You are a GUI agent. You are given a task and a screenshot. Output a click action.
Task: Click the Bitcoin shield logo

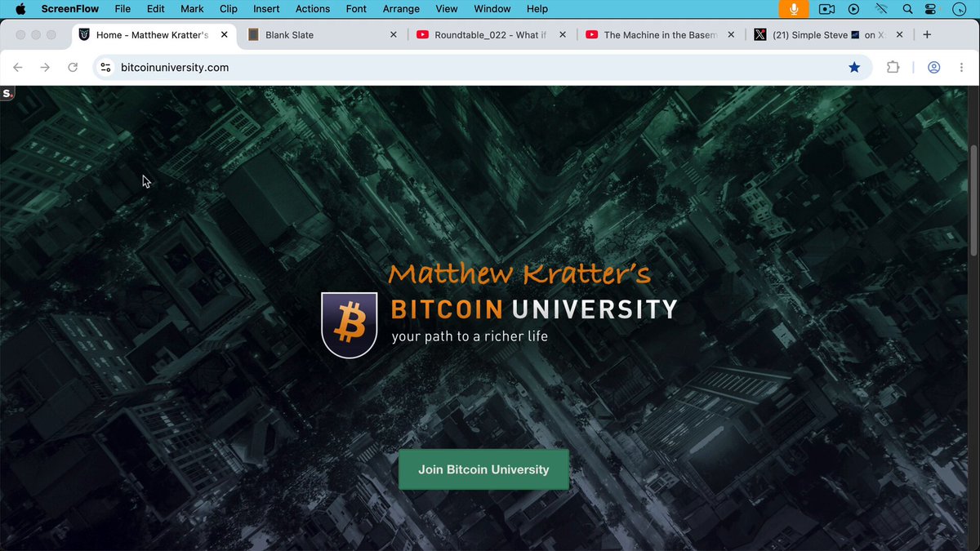click(x=350, y=325)
